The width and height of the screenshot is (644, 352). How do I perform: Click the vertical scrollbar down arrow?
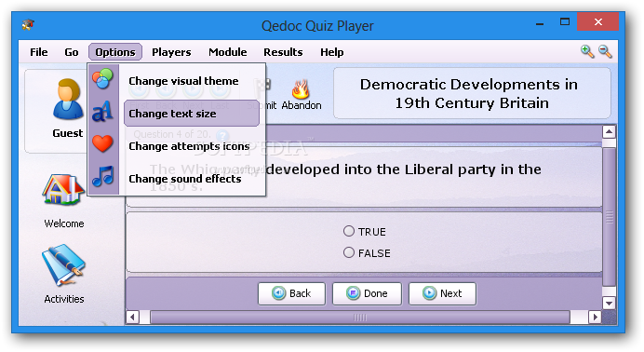609,304
